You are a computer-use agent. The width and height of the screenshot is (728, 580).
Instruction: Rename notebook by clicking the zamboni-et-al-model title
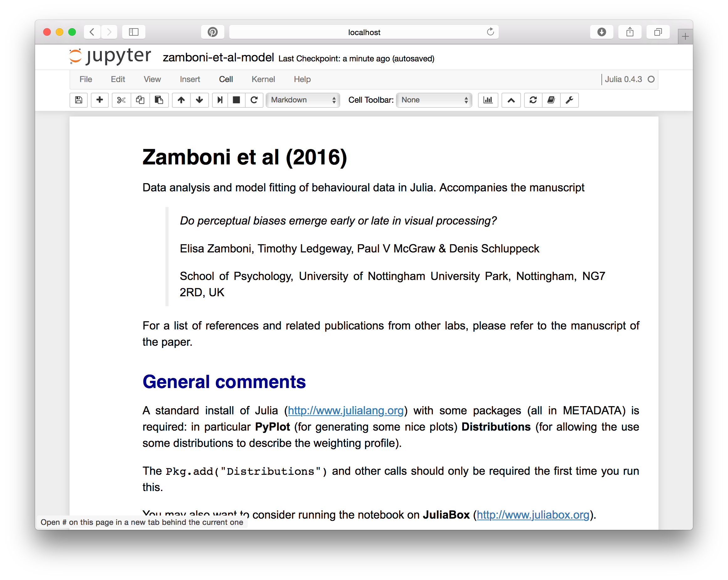[218, 58]
